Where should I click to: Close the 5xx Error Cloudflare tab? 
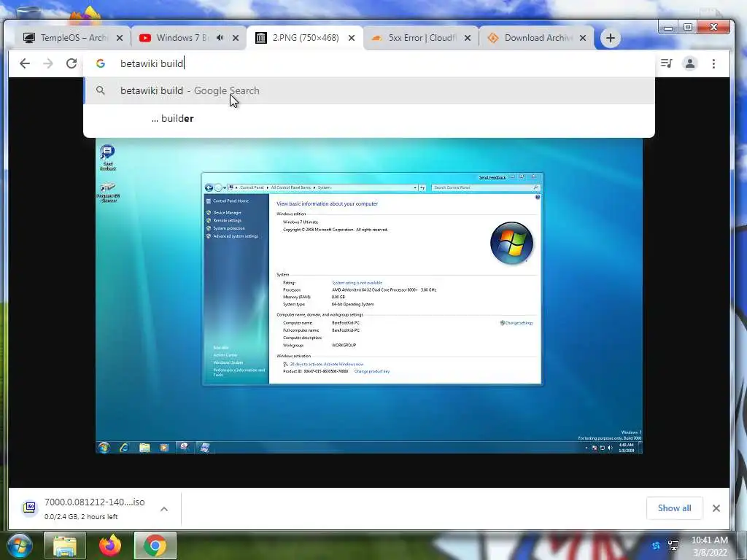(468, 38)
